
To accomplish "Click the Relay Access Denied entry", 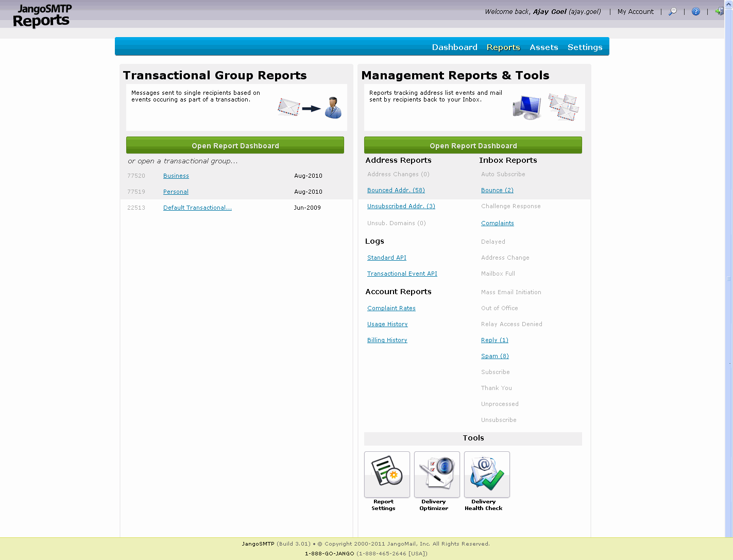I will [x=512, y=324].
